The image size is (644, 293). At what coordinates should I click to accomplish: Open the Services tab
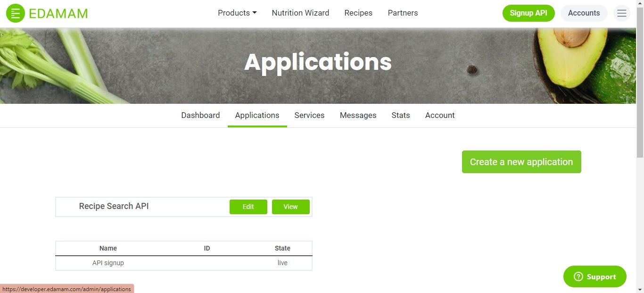point(309,115)
